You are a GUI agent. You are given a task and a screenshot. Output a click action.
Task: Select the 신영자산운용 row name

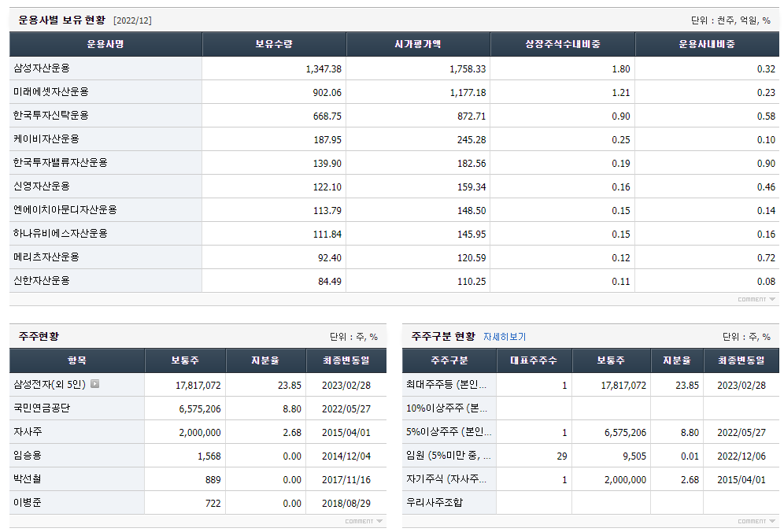click(x=42, y=186)
